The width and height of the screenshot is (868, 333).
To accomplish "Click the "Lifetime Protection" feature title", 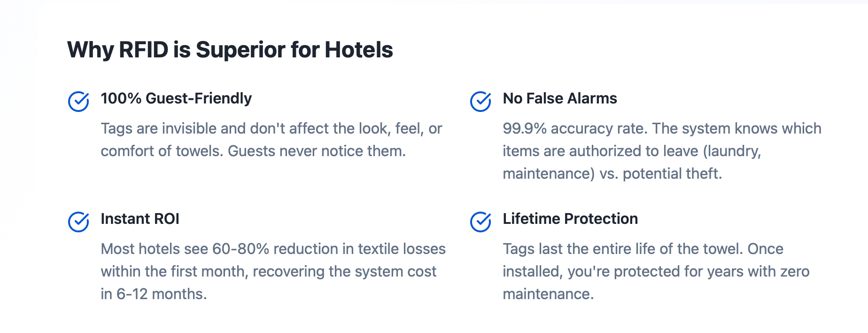I will [570, 219].
